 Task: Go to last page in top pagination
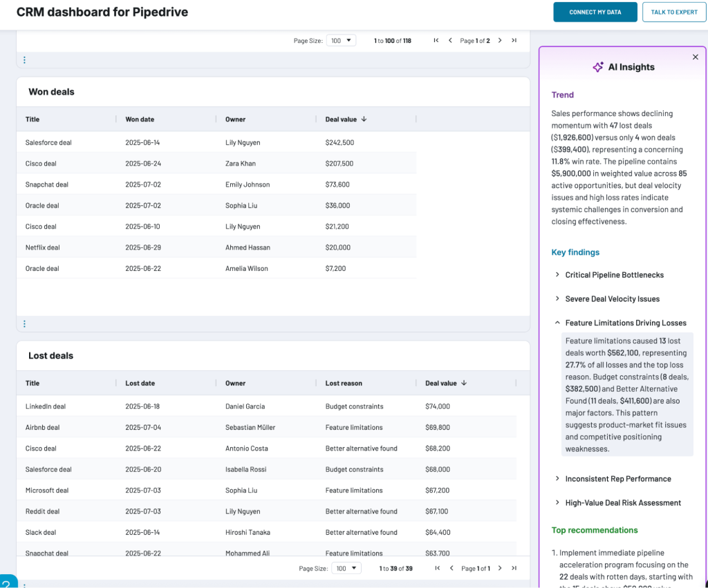pos(514,40)
